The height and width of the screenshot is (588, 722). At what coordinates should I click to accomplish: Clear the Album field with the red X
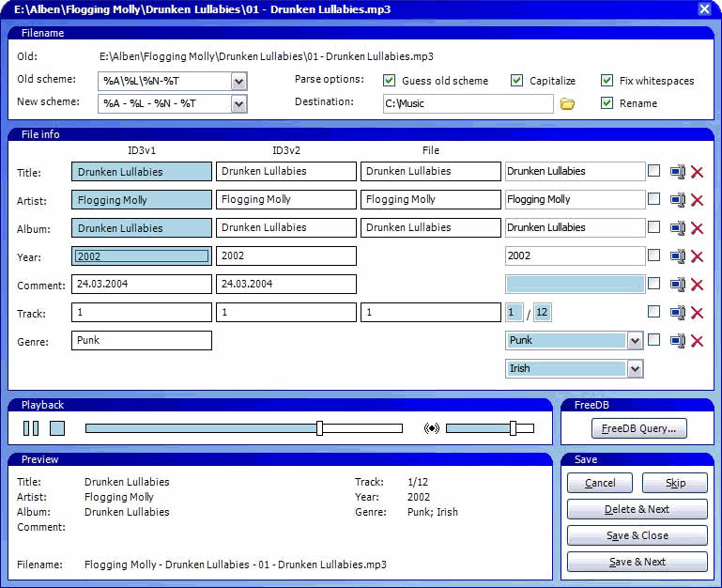click(698, 228)
